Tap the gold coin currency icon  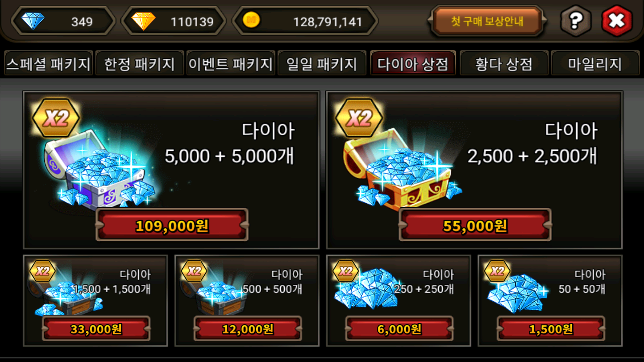coord(251,20)
